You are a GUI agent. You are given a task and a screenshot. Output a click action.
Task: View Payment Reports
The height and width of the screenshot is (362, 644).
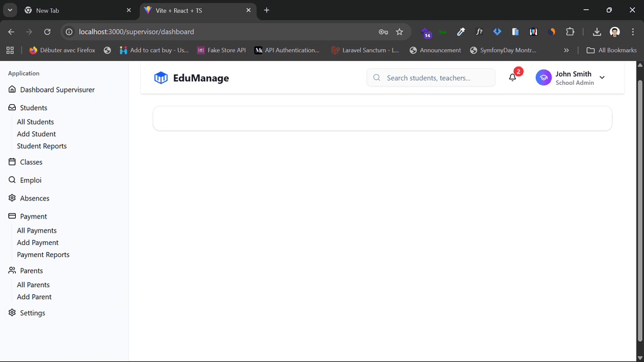click(43, 255)
